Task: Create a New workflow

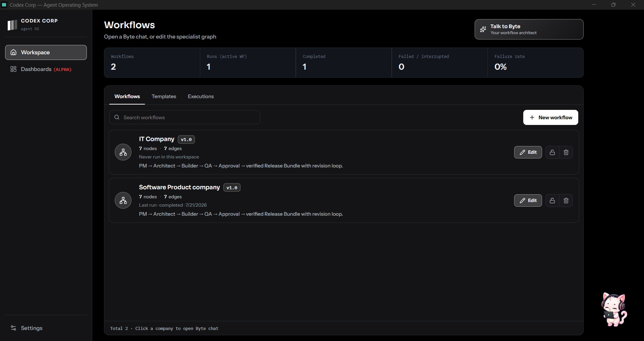Action: [551, 117]
